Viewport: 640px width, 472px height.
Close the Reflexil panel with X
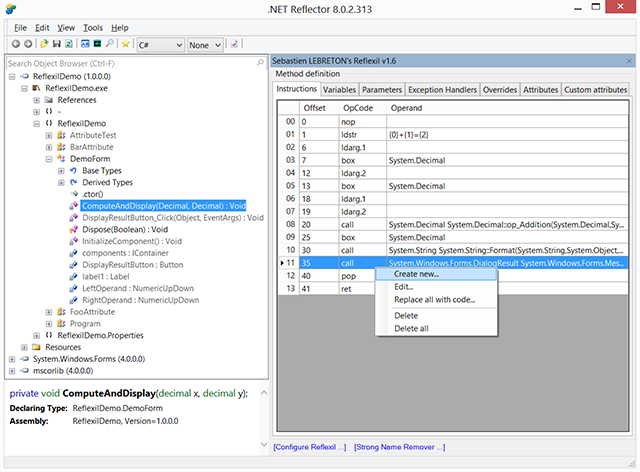click(x=629, y=61)
